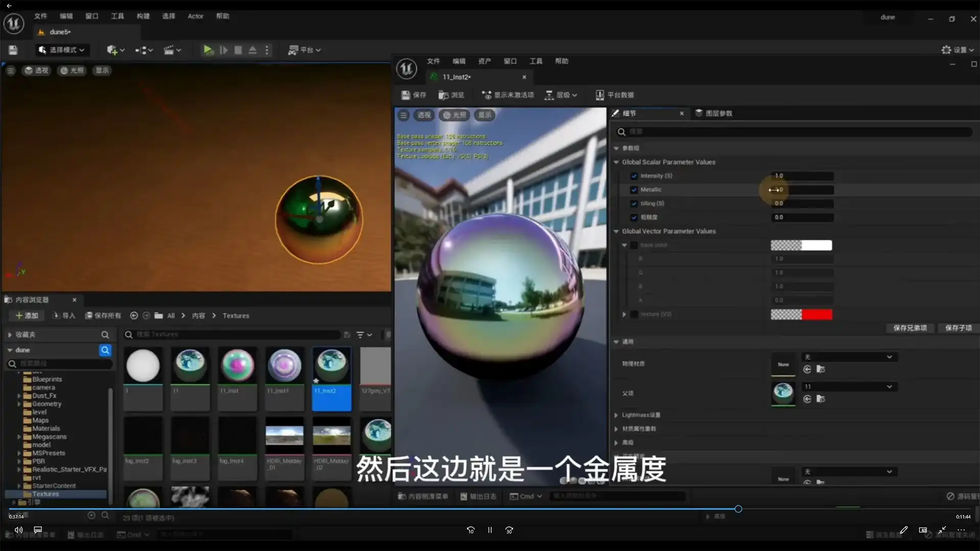
Task: Toggle the tilling (S) parameter checkbox
Action: (634, 204)
